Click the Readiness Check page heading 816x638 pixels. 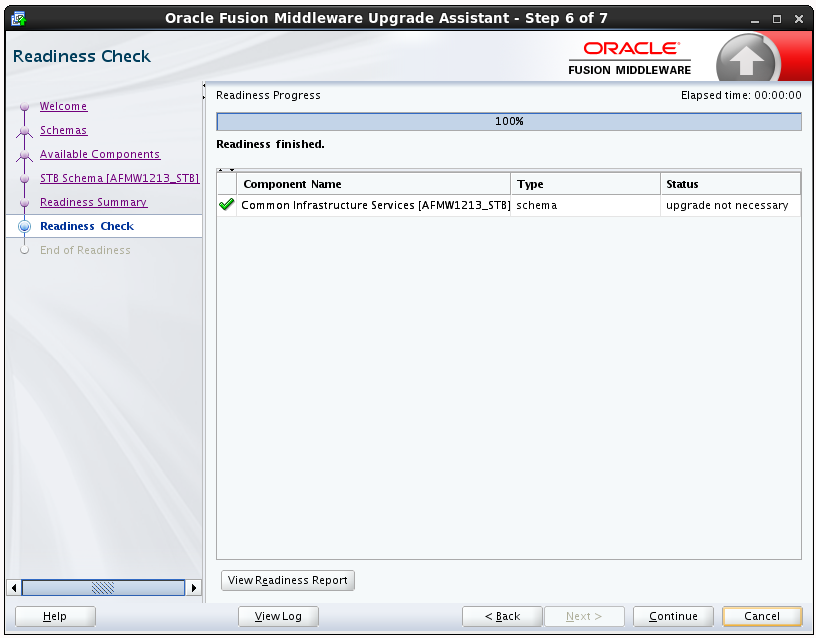coord(82,56)
